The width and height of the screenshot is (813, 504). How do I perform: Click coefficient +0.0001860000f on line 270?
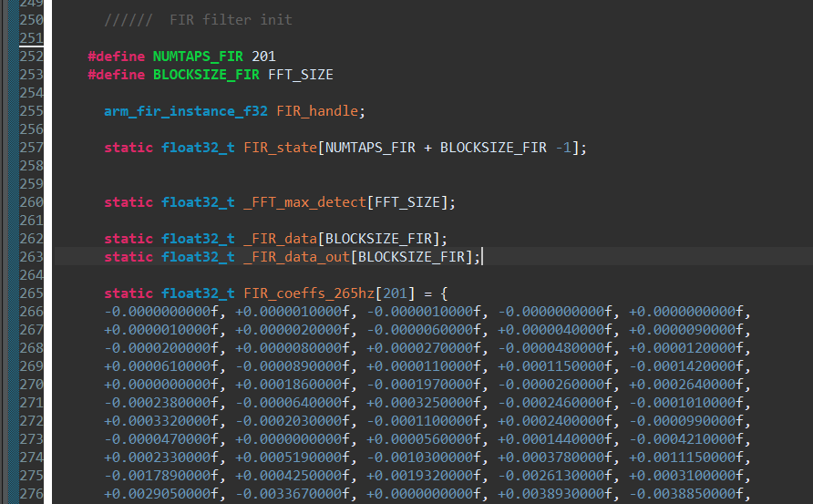coord(293,385)
